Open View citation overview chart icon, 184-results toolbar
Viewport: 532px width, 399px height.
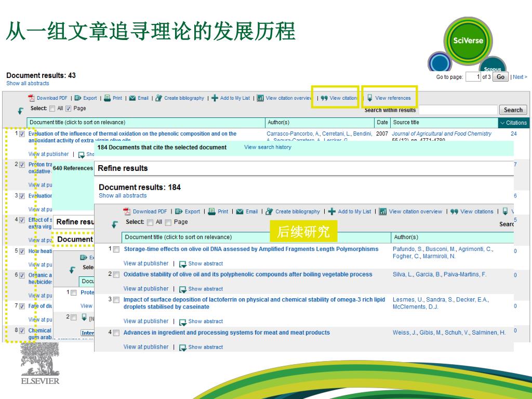point(383,211)
